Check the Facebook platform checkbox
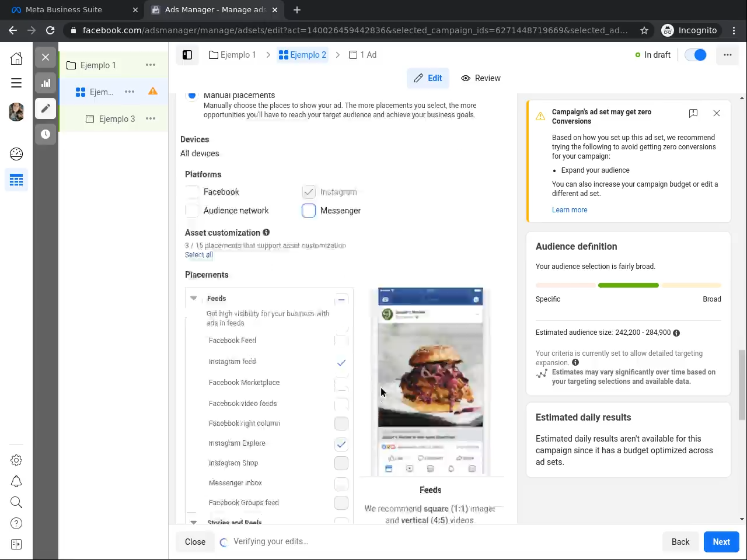This screenshot has height=560, width=747. pos(192,192)
